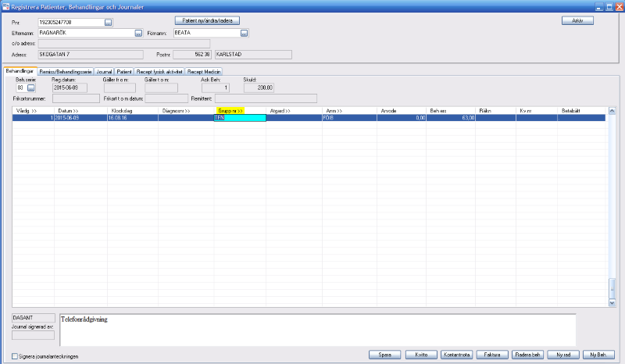Click the Gäller fr o m field

[x=120, y=88]
